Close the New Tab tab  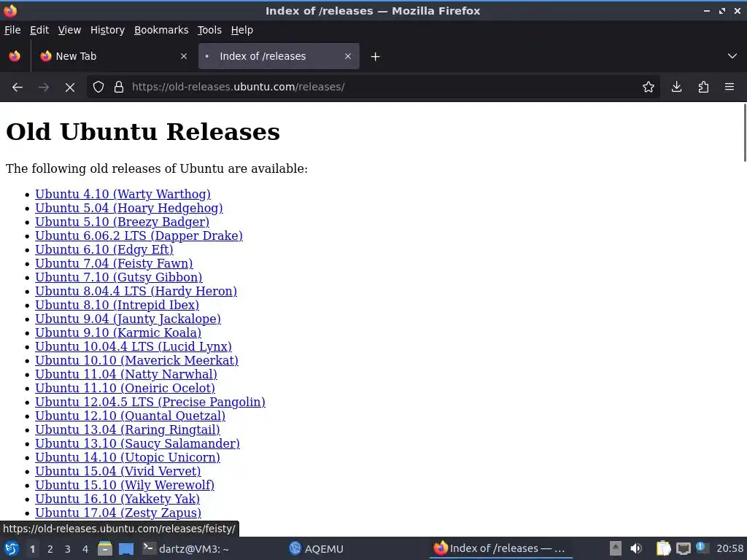click(x=184, y=56)
